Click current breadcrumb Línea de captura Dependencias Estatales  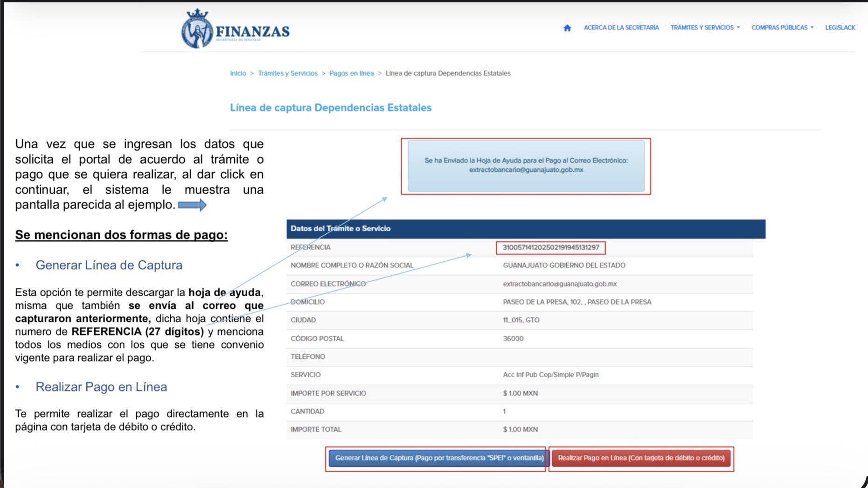(x=448, y=73)
